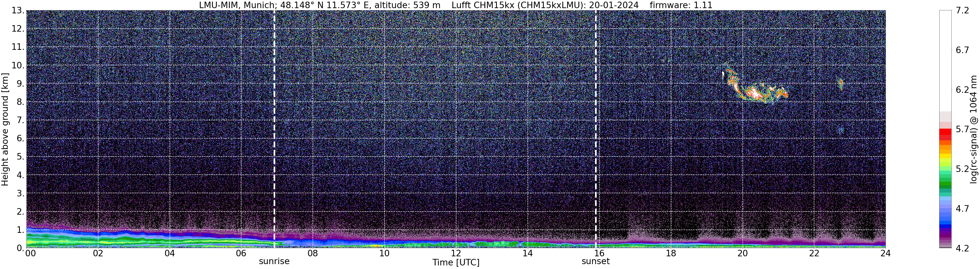Click the y-axis tick label 6.
This screenshot has height=269, width=980.
point(21,138)
